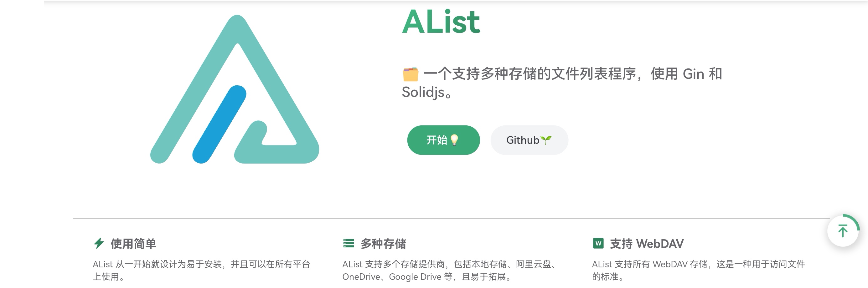Click the large ALList triangle logo
Viewport: 868px width, 288px height.
(235, 89)
